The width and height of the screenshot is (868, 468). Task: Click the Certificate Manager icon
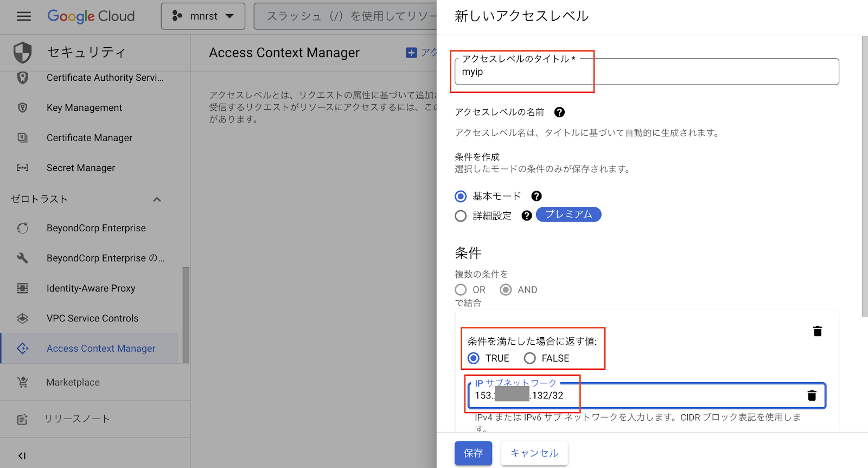tap(22, 138)
